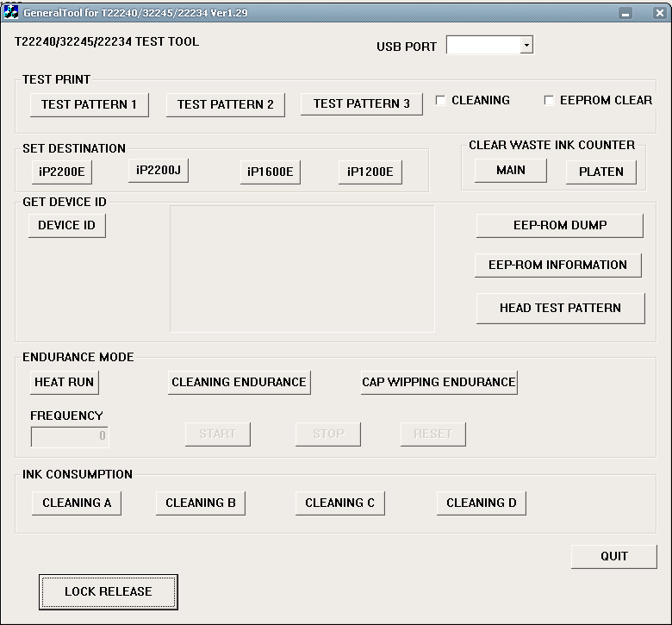
Task: Trigger CLEANING D
Action: [482, 503]
